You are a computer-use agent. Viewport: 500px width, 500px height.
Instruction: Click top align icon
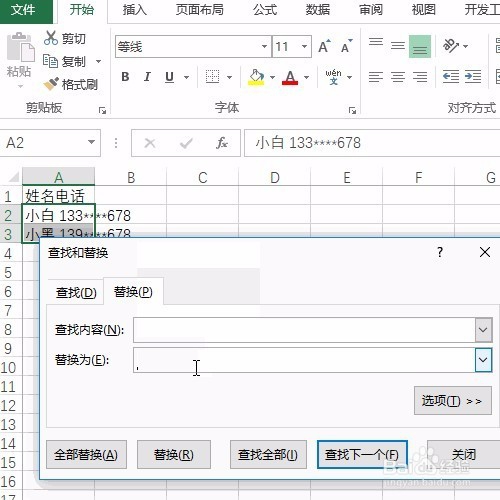376,42
